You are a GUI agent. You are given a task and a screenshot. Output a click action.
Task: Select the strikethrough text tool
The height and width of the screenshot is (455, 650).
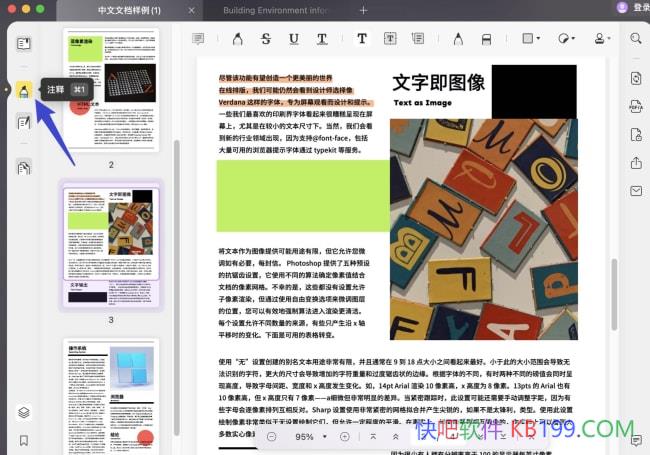[266, 39]
